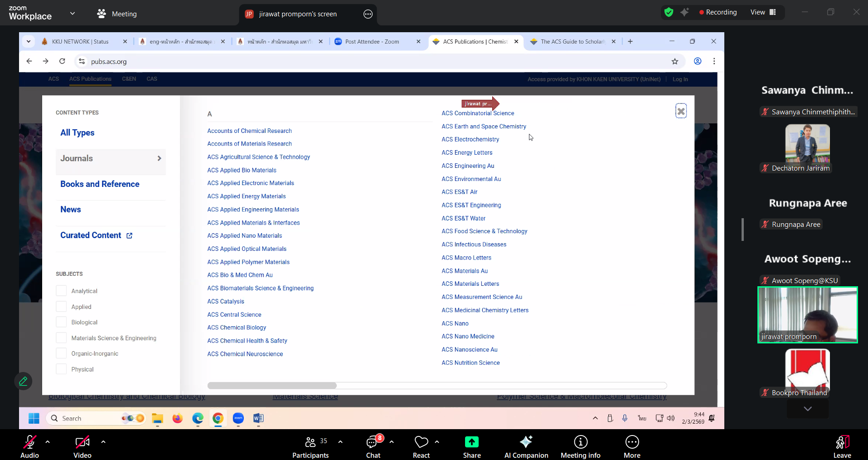Tick the Biological subject checkbox
The image size is (868, 460).
(x=61, y=322)
